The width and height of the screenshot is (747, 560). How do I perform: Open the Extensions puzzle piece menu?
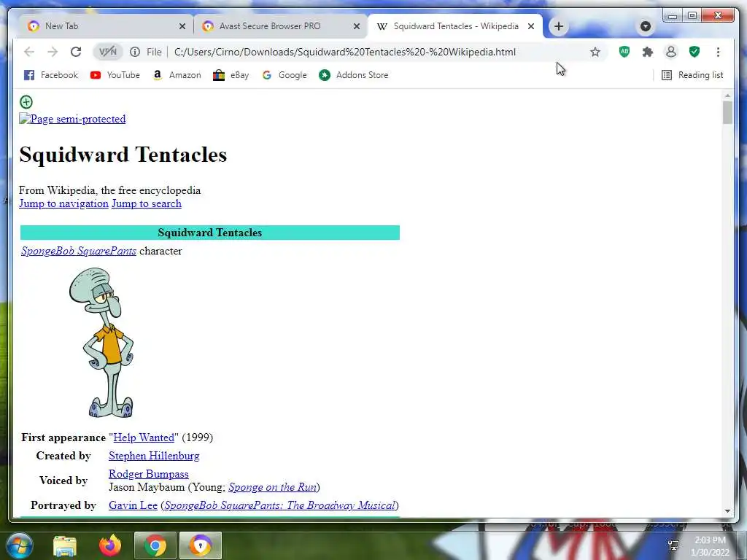(648, 52)
